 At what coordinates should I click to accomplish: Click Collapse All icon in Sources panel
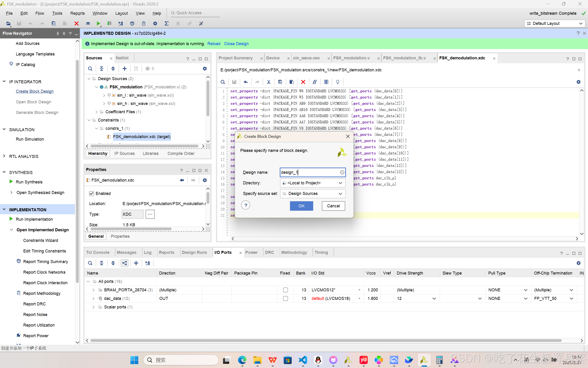coord(102,69)
